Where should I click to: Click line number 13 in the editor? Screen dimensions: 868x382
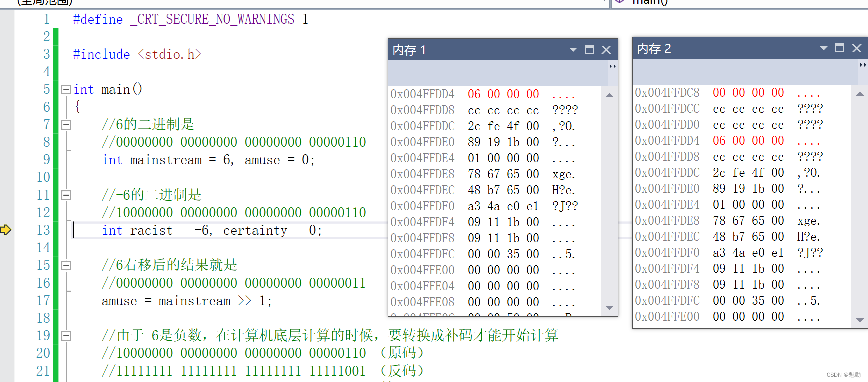pos(44,230)
